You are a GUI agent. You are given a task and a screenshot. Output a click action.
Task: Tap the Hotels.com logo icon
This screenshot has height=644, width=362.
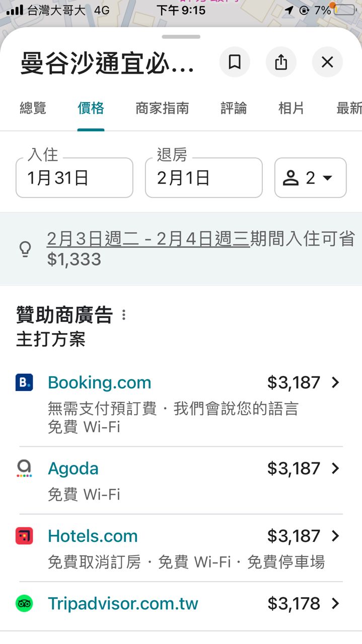coord(24,536)
